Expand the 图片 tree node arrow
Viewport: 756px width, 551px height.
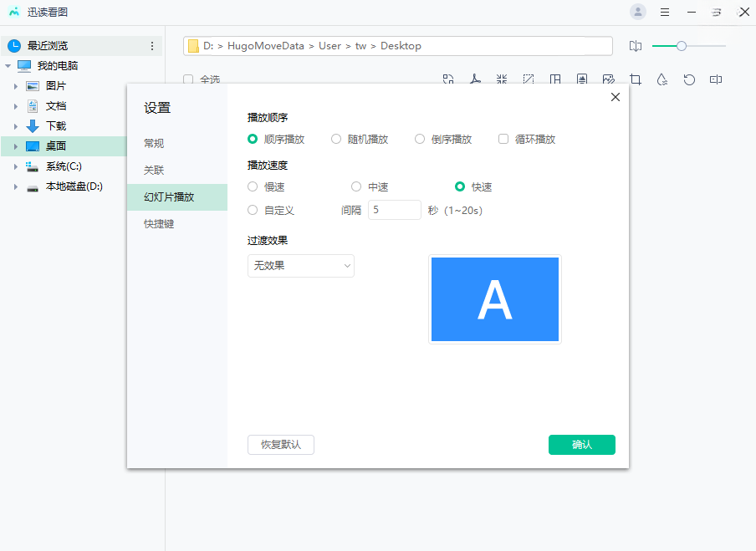pos(15,86)
